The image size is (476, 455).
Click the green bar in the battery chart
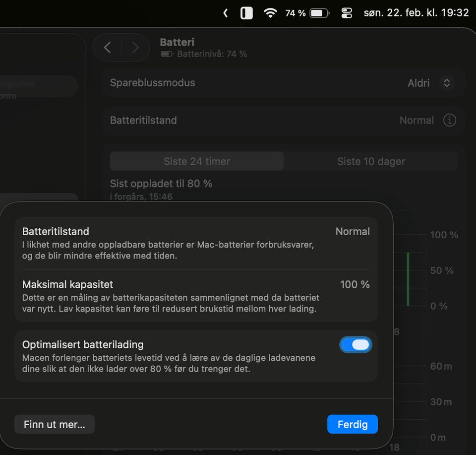tap(408, 279)
